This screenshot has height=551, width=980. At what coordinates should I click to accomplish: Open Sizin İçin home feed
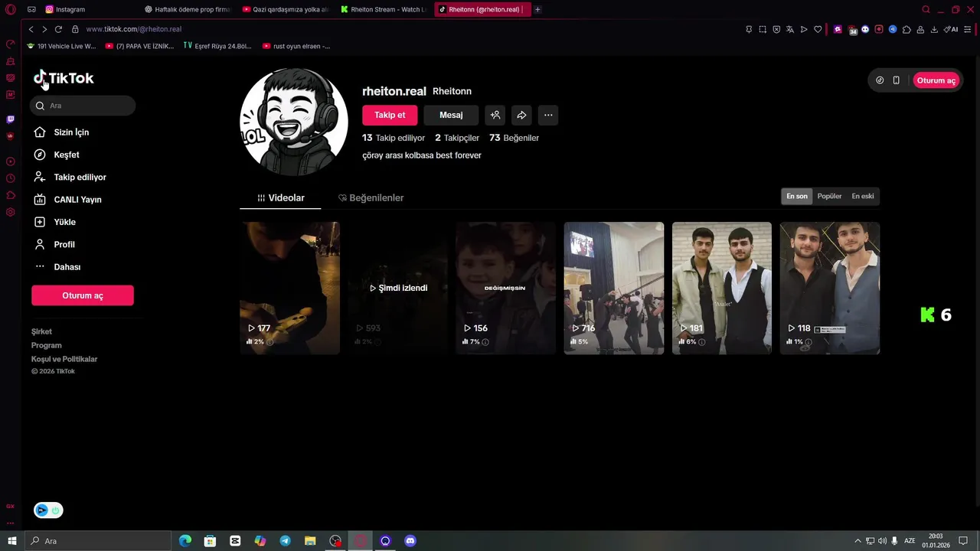(x=62, y=132)
